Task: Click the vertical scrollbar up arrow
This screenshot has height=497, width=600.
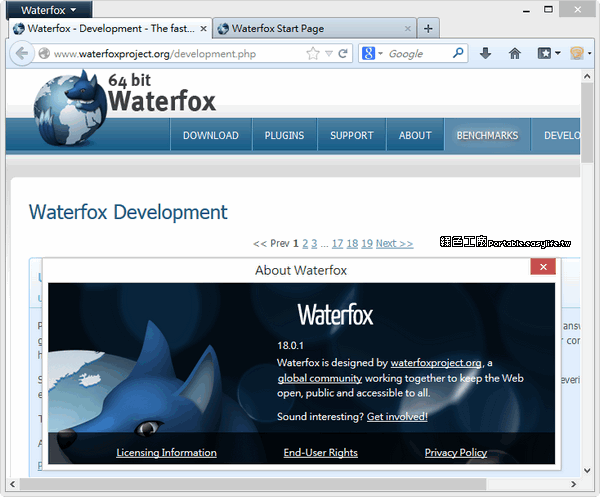Action: tap(587, 76)
